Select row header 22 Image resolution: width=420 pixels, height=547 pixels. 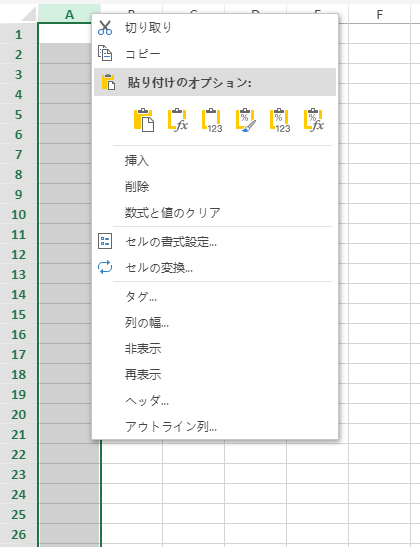pyautogui.click(x=18, y=454)
